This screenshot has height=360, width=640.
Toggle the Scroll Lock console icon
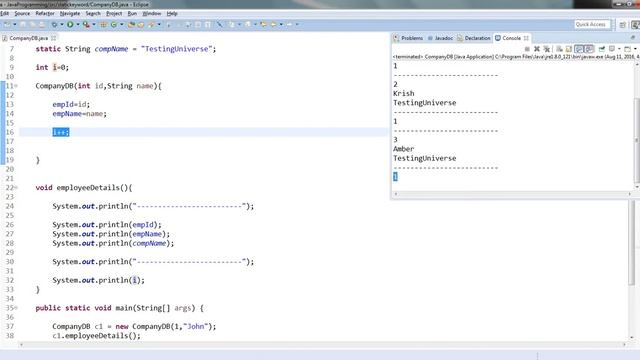(569, 49)
